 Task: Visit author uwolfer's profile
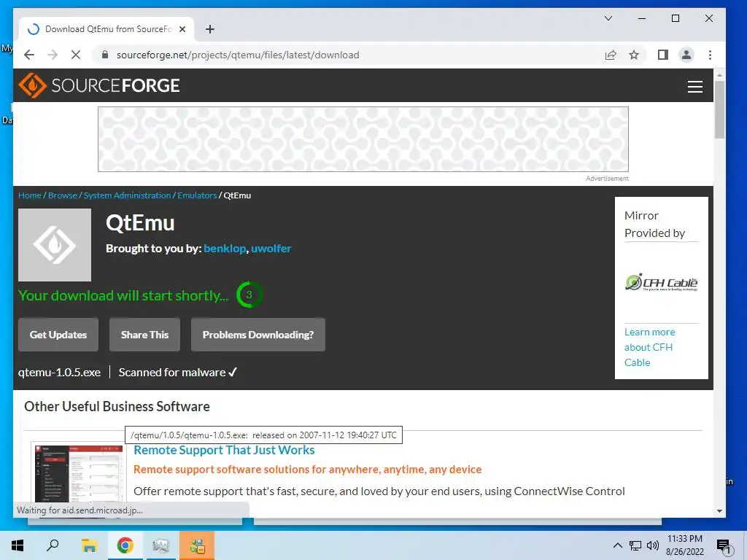pyautogui.click(x=271, y=249)
